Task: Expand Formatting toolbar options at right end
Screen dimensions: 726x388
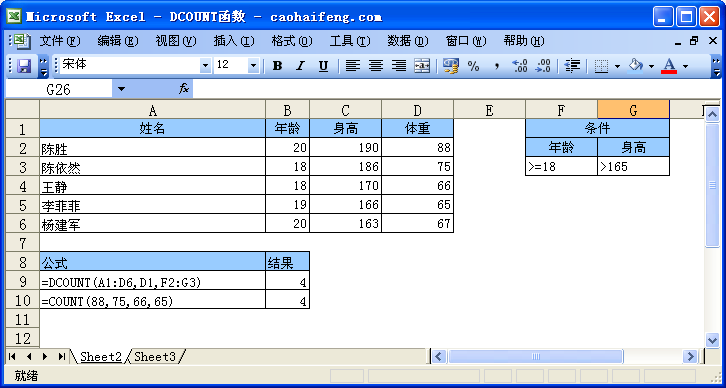Action: coord(716,67)
